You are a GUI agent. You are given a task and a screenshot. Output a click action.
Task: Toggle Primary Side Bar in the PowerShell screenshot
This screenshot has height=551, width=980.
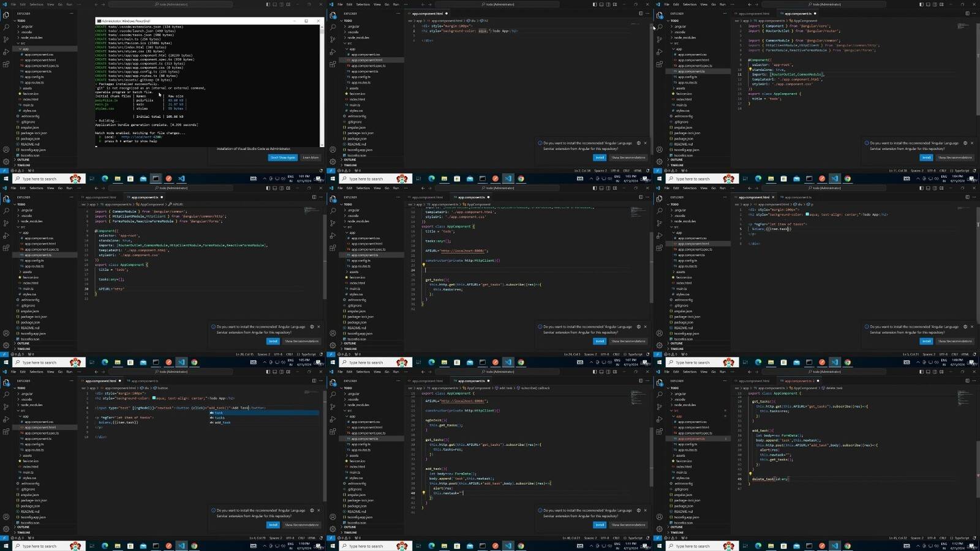pos(268,4)
